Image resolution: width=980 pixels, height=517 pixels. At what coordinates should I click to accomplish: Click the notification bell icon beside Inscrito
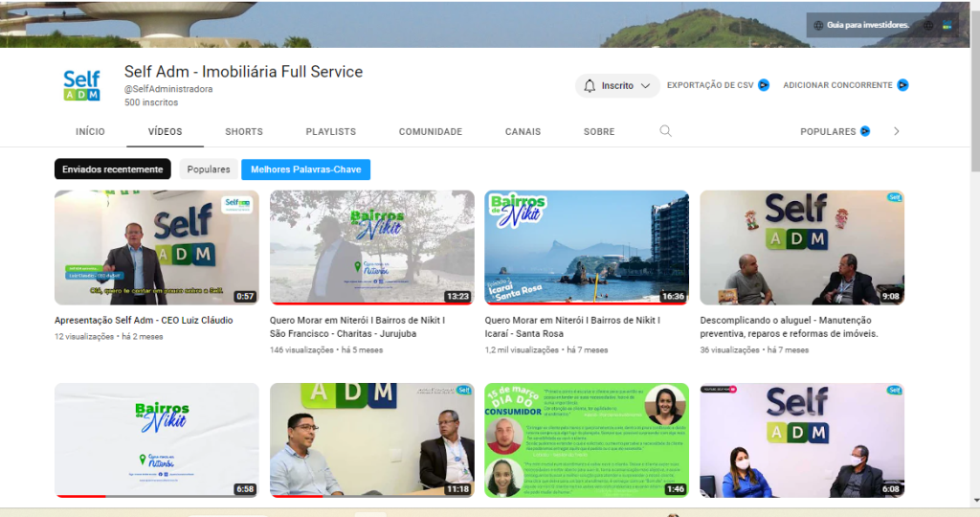(x=590, y=85)
